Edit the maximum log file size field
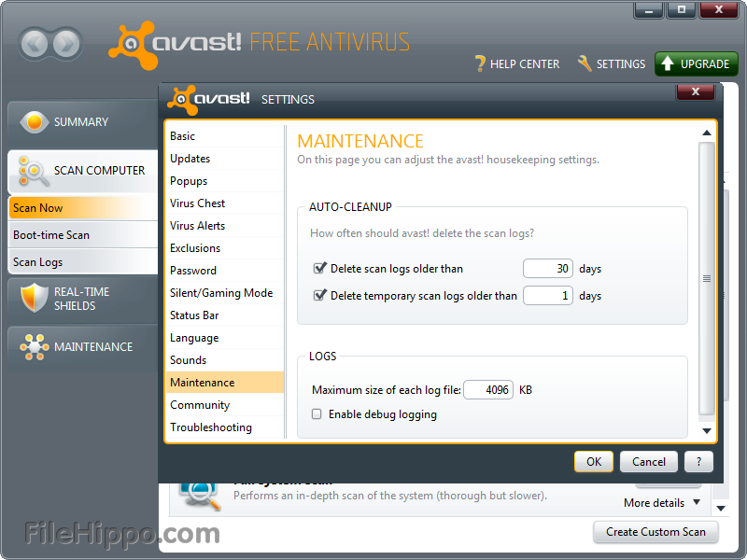Image resolution: width=747 pixels, height=560 pixels. pos(488,389)
